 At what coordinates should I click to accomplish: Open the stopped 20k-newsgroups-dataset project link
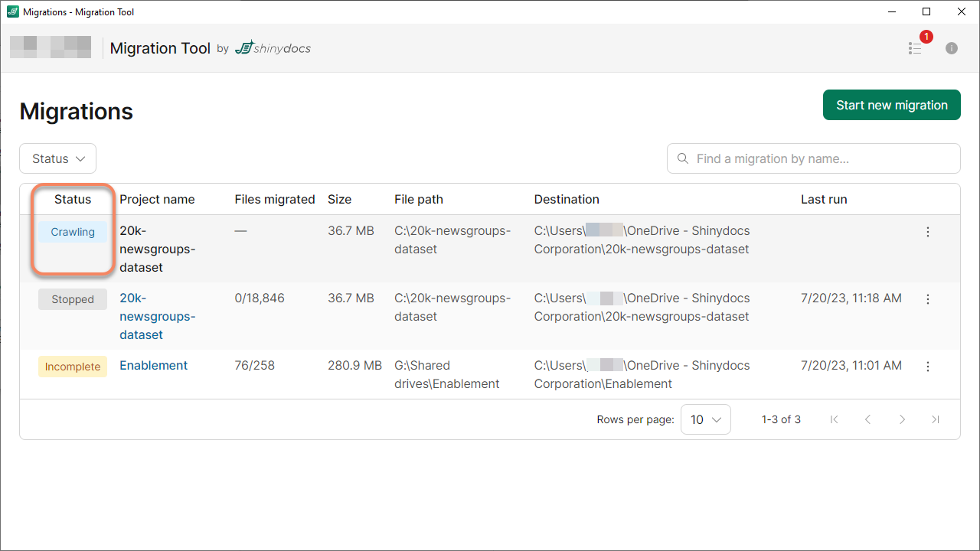click(x=157, y=316)
